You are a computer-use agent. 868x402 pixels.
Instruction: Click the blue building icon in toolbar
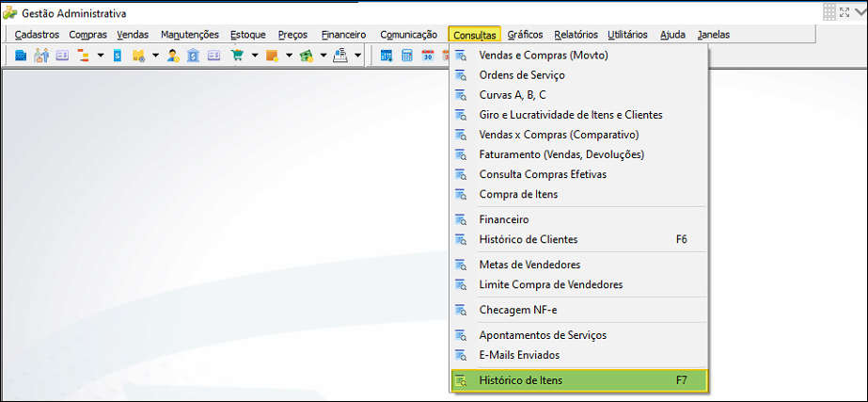tap(21, 56)
